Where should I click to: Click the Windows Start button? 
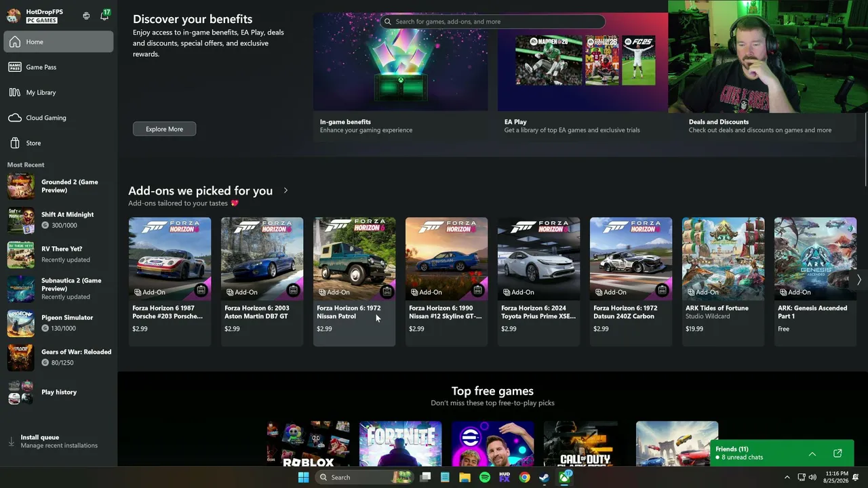click(x=303, y=477)
